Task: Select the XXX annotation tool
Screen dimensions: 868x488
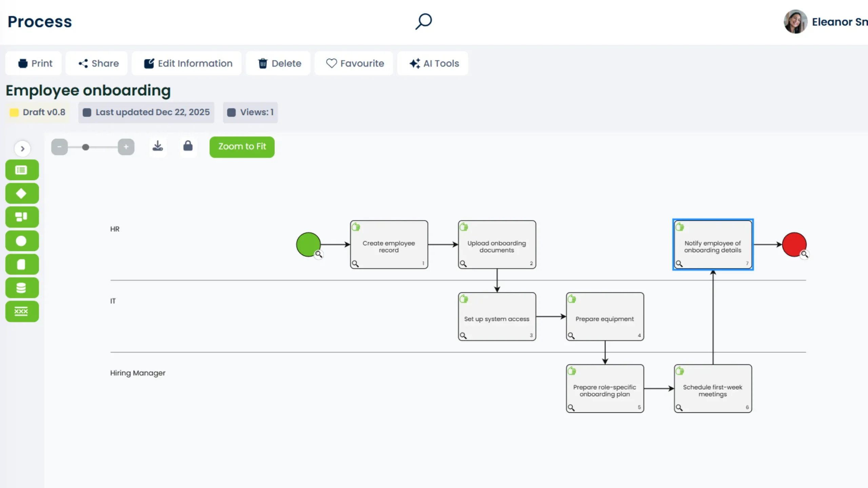Action: [x=22, y=311]
